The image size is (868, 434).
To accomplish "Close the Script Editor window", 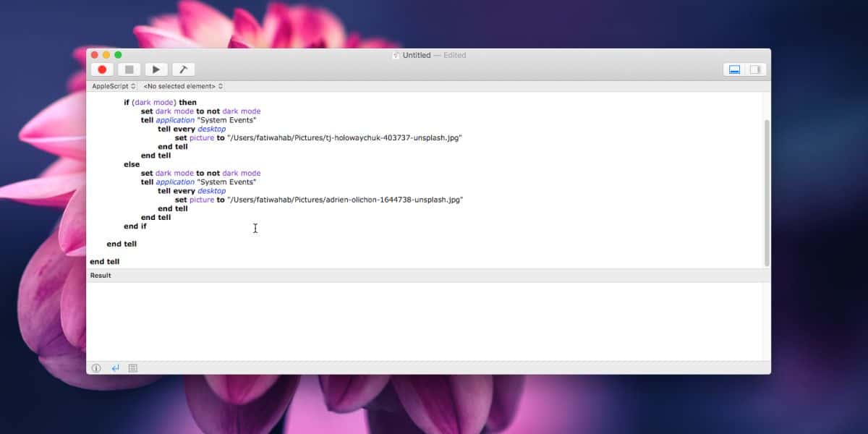I will point(93,55).
